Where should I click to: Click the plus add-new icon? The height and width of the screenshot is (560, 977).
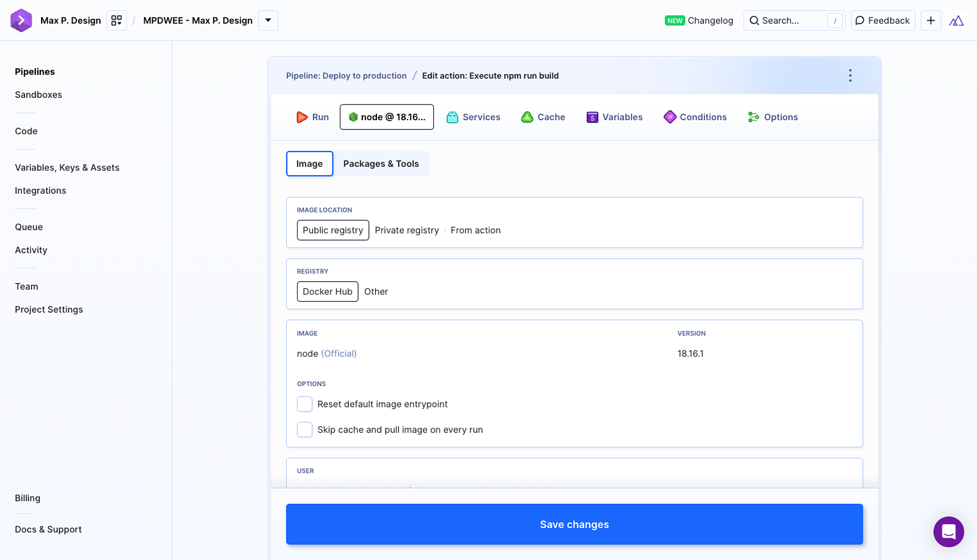point(931,21)
